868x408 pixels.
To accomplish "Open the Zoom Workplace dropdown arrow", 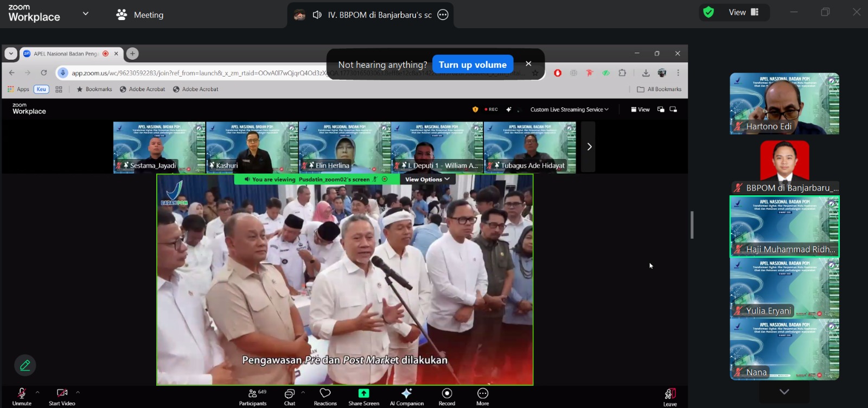I will click(x=85, y=14).
